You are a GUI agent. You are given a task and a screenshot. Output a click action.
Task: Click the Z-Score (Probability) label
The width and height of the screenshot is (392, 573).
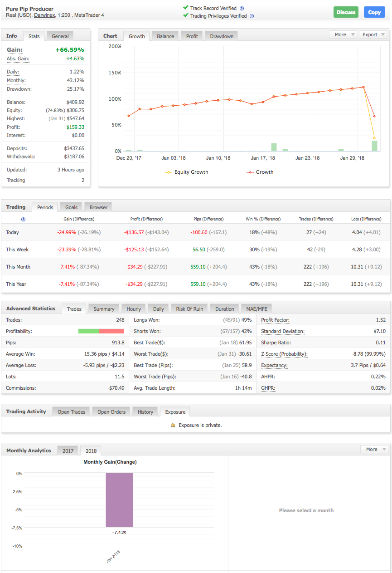(x=284, y=354)
